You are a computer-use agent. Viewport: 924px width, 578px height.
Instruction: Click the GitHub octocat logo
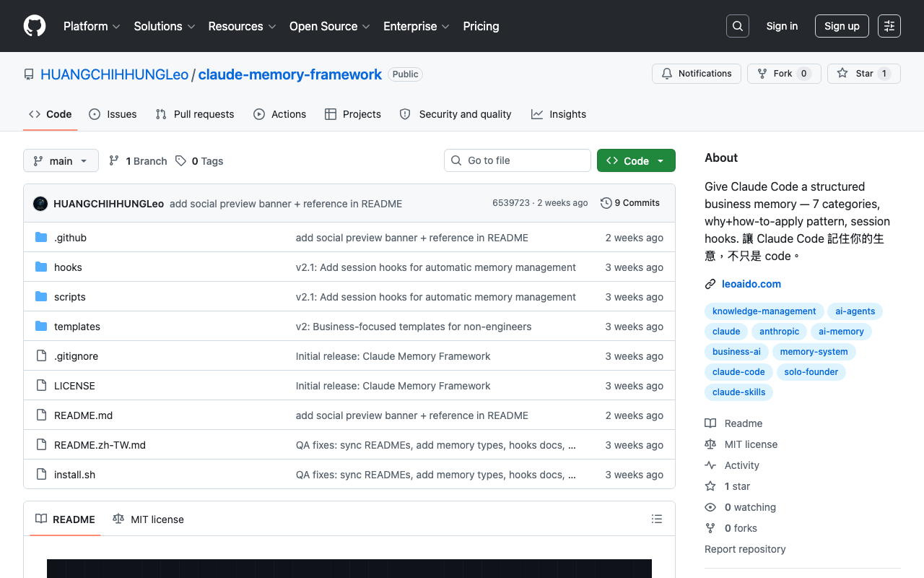tap(34, 26)
